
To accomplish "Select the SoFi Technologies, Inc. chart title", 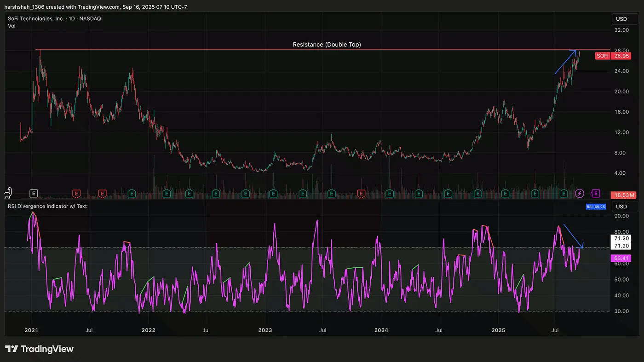I will [x=54, y=18].
